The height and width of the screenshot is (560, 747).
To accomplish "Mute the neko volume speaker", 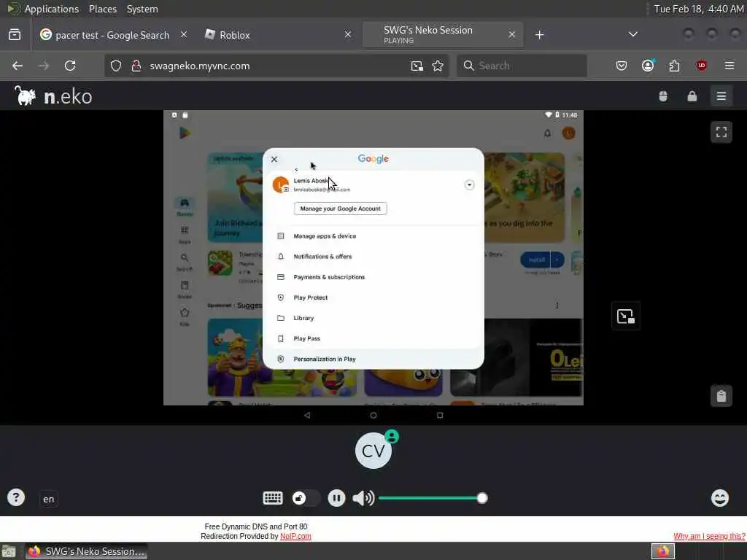I will pyautogui.click(x=363, y=499).
